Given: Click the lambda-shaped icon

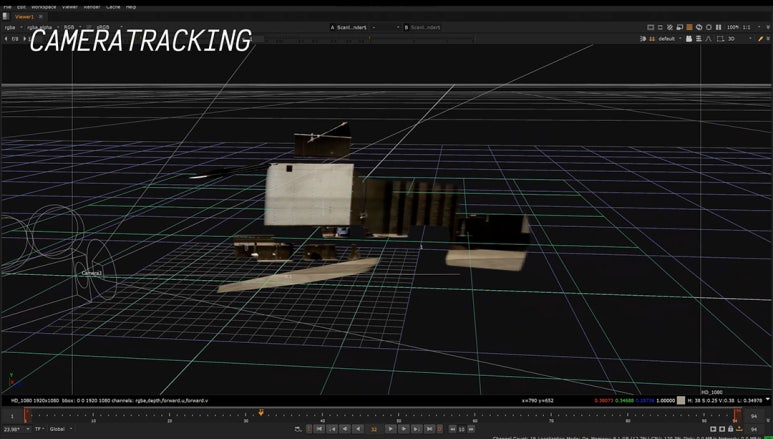Looking at the screenshot, I should pos(709,38).
